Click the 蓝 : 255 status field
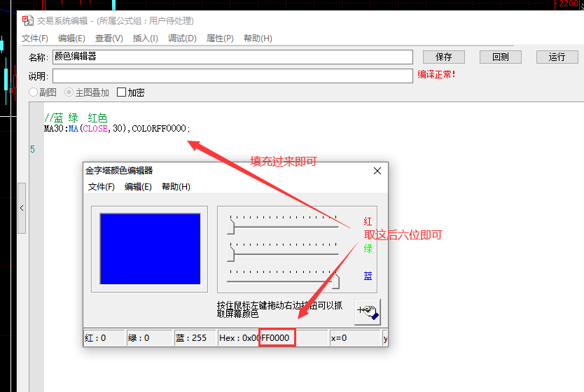Screen dimensions: 584x392 click(x=195, y=337)
